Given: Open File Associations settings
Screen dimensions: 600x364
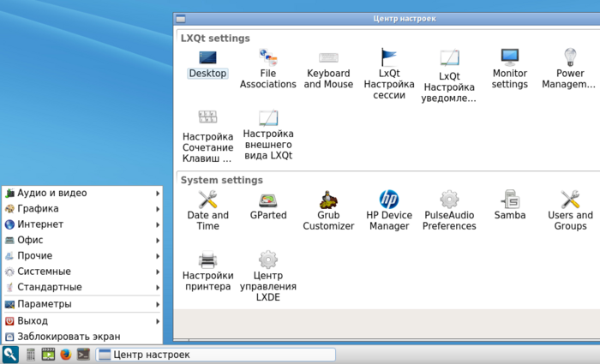Looking at the screenshot, I should point(267,69).
